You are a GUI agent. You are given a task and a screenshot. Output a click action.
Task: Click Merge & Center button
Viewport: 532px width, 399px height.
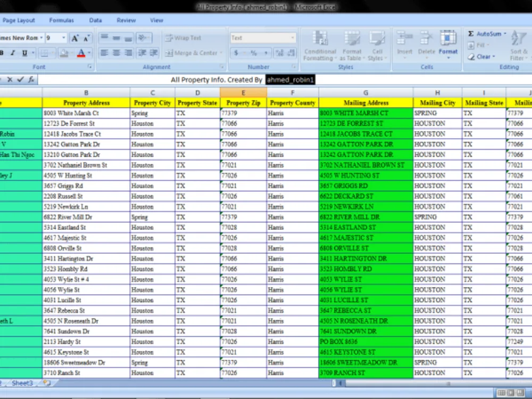191,53
